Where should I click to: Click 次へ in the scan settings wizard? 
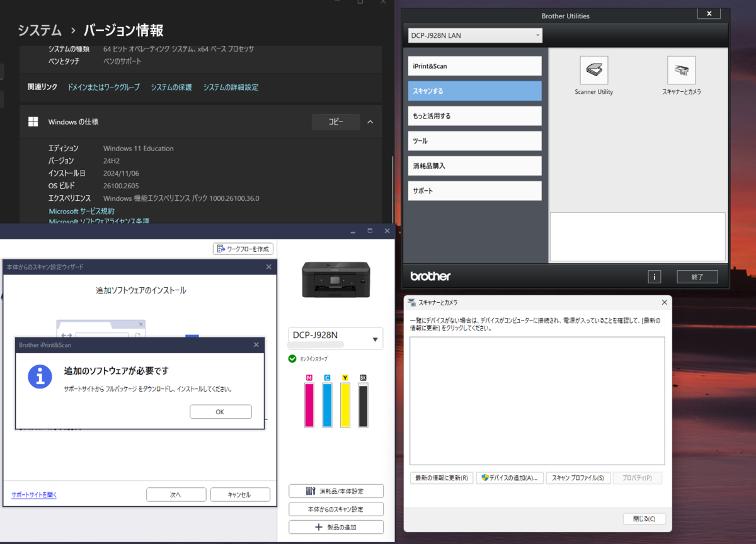(x=176, y=494)
